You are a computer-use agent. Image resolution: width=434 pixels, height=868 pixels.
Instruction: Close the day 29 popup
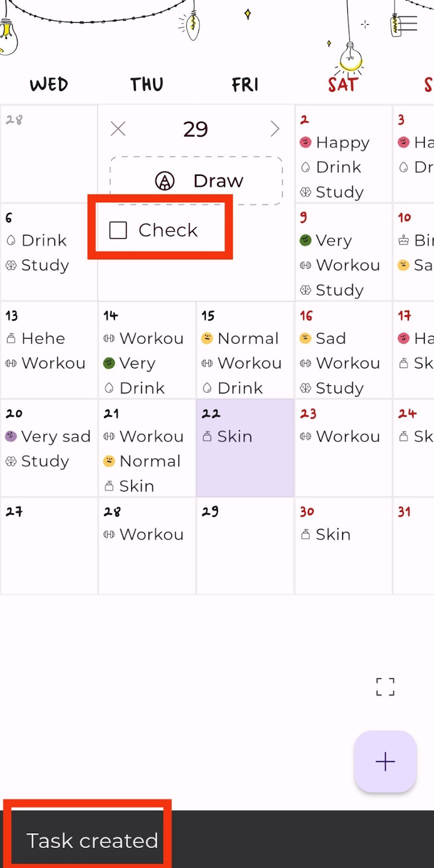point(118,129)
